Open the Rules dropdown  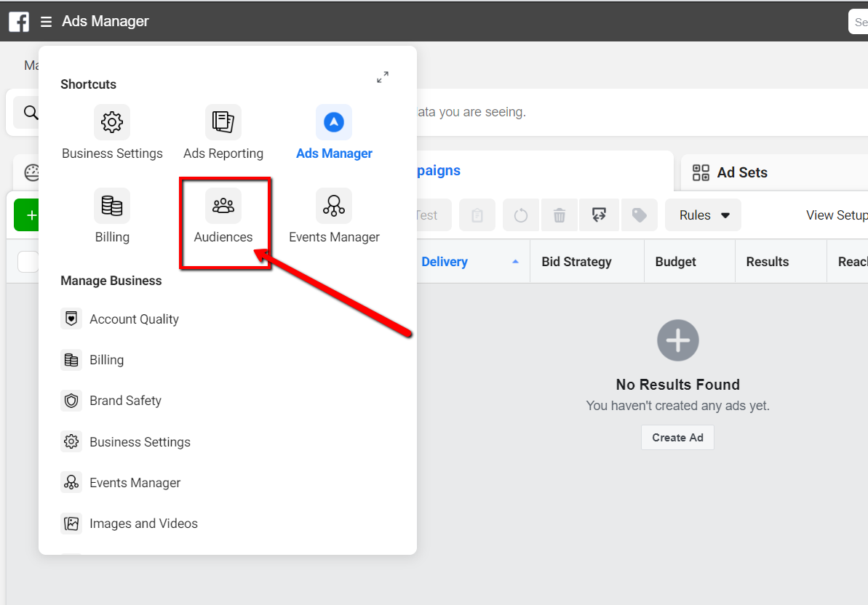[703, 215]
